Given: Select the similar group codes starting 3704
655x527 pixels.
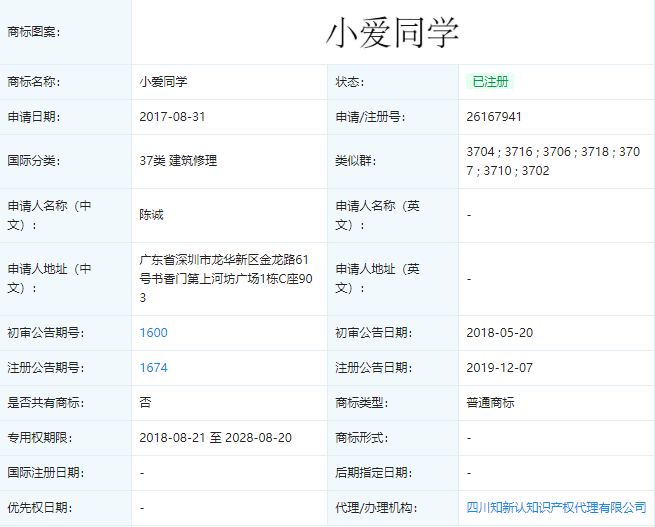Looking at the screenshot, I should 553,161.
